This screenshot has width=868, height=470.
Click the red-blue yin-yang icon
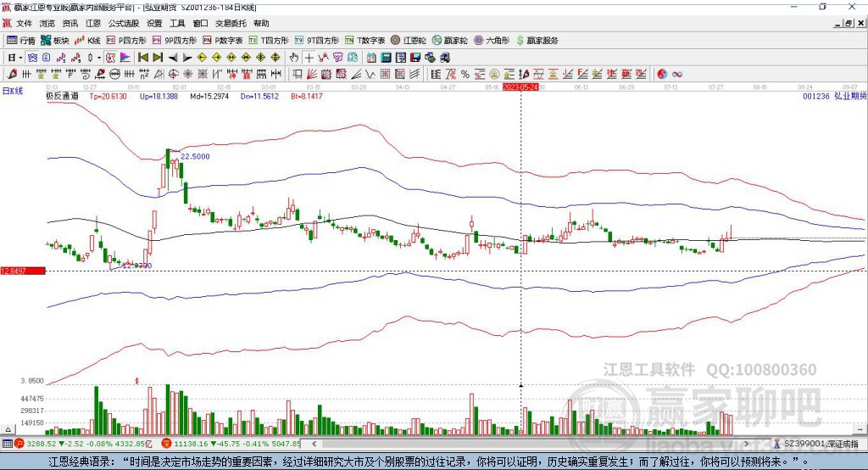662,75
